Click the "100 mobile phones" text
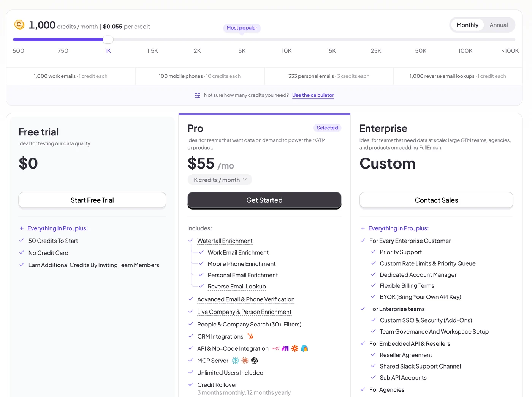 pos(181,76)
